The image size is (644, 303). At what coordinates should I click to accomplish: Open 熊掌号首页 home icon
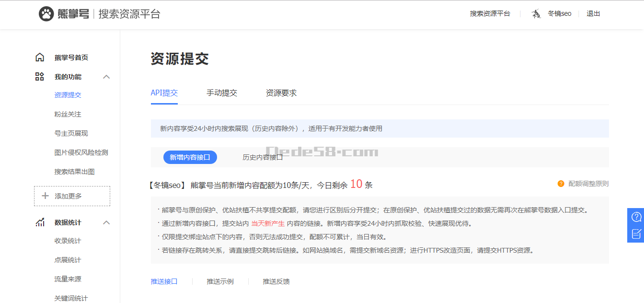tap(40, 58)
